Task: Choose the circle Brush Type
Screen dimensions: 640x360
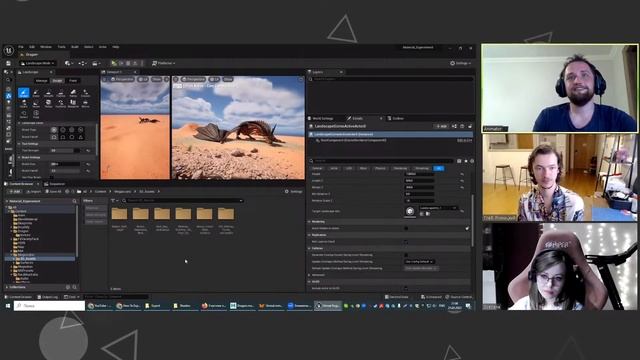Action: pos(54,130)
